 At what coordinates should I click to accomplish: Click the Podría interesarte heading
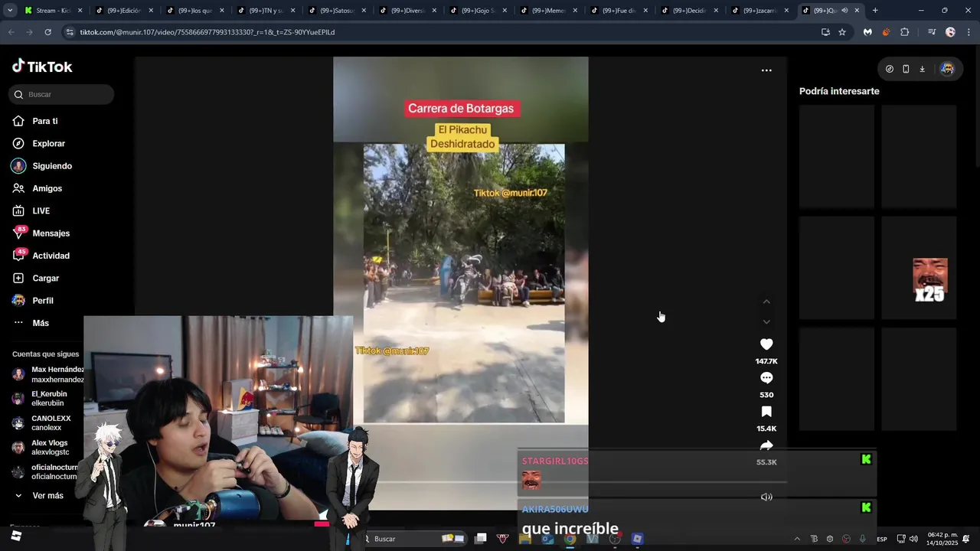839,91
